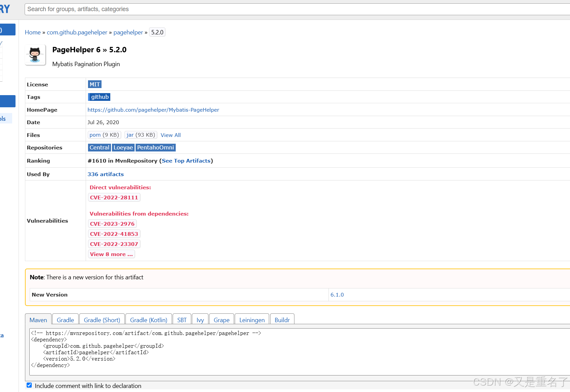Image resolution: width=570 pixels, height=392 pixels.
Task: Open CVE-2022-41853 vulnerability
Action: [x=114, y=234]
